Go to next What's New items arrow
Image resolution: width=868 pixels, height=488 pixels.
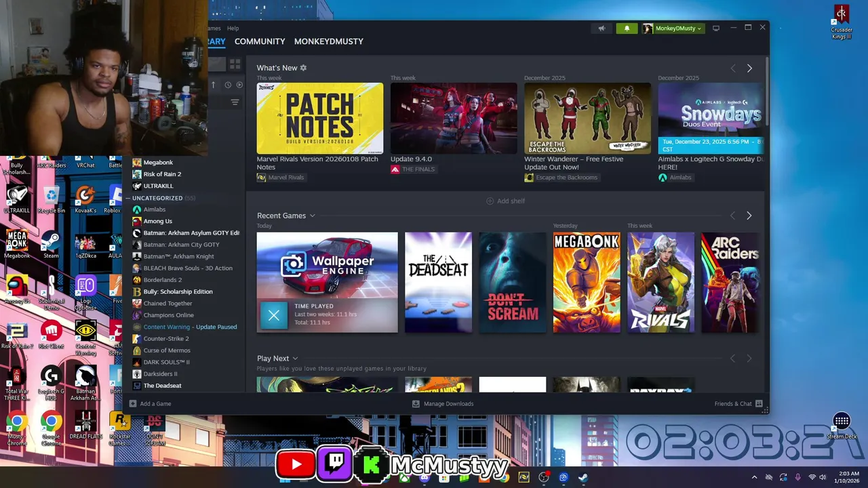749,68
